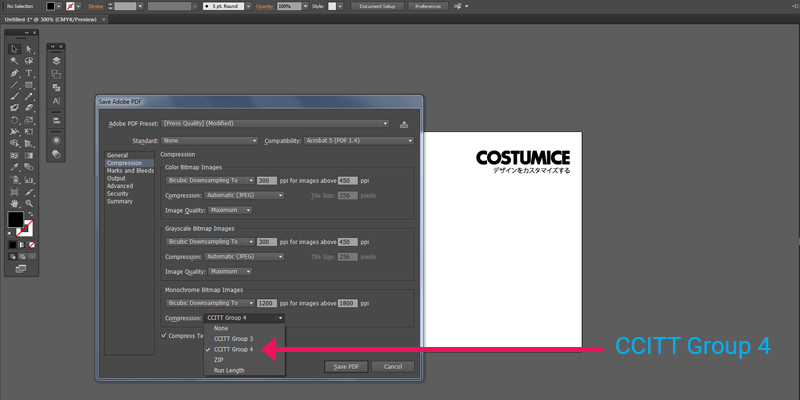This screenshot has height=400, width=800.
Task: Open the Opacity 100% dropdown arrow
Action: pyautogui.click(x=305, y=6)
